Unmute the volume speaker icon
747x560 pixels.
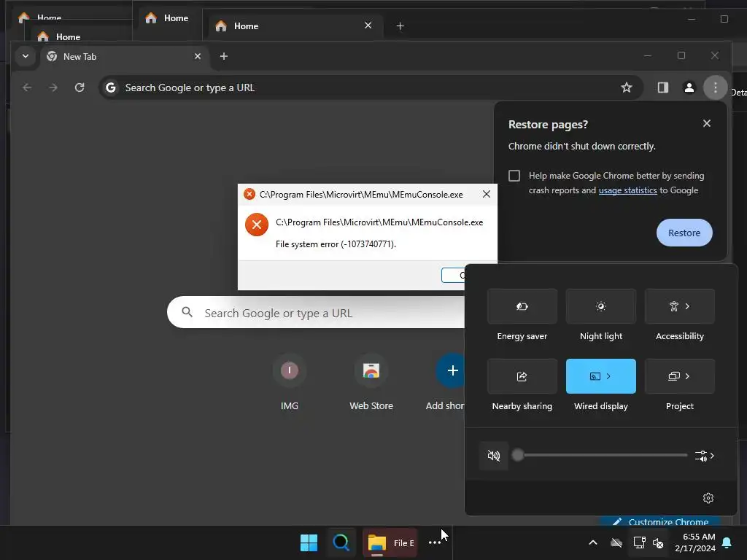pyautogui.click(x=494, y=456)
